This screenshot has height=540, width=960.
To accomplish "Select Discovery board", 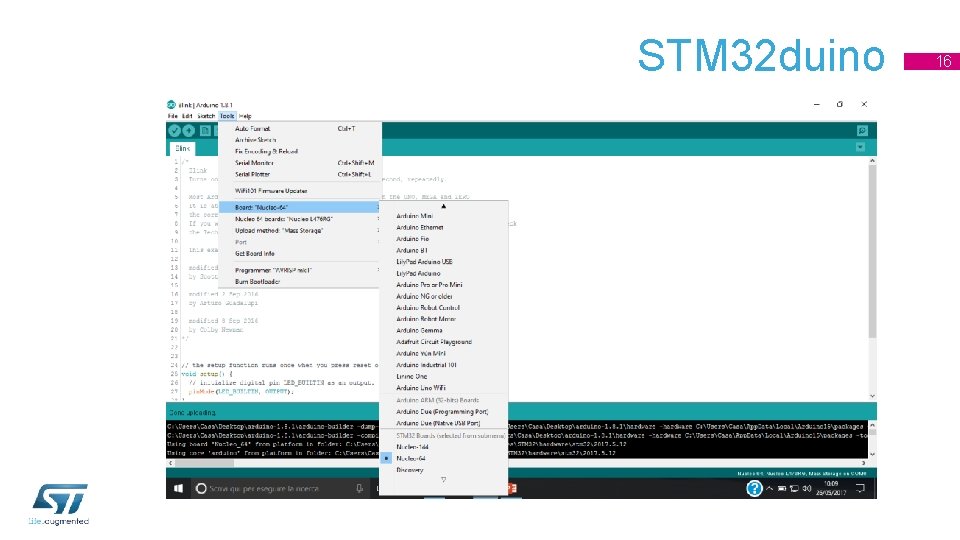I will tap(444, 470).
